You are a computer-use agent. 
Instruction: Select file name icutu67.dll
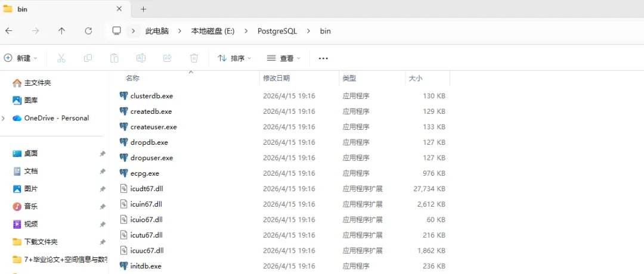(x=147, y=235)
